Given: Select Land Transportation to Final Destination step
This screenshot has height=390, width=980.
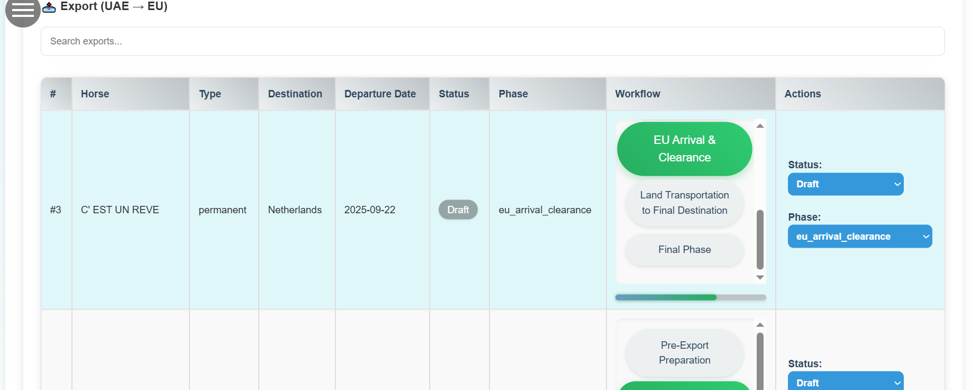Looking at the screenshot, I should click(x=684, y=203).
